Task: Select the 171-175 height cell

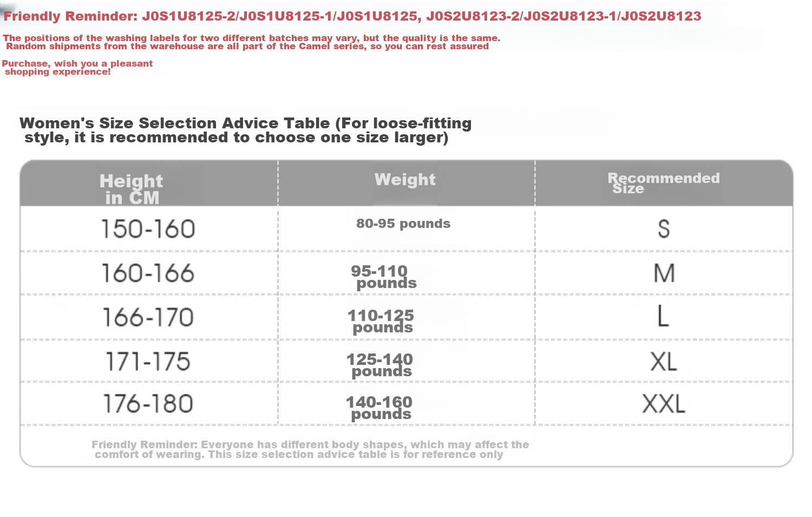Action: coord(148,362)
